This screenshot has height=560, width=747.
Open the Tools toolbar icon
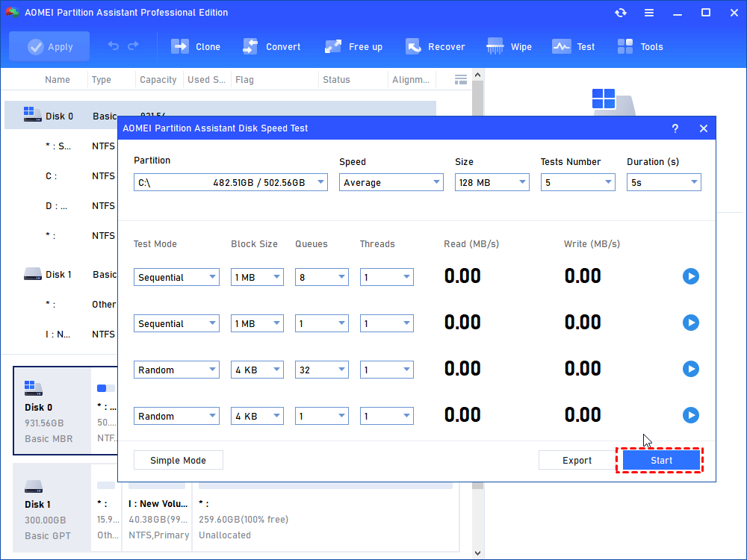625,46
